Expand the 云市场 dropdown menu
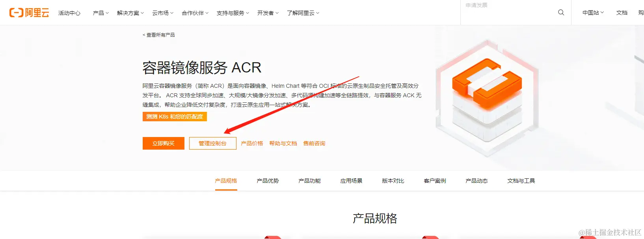The height and width of the screenshot is (239, 644). click(x=163, y=13)
